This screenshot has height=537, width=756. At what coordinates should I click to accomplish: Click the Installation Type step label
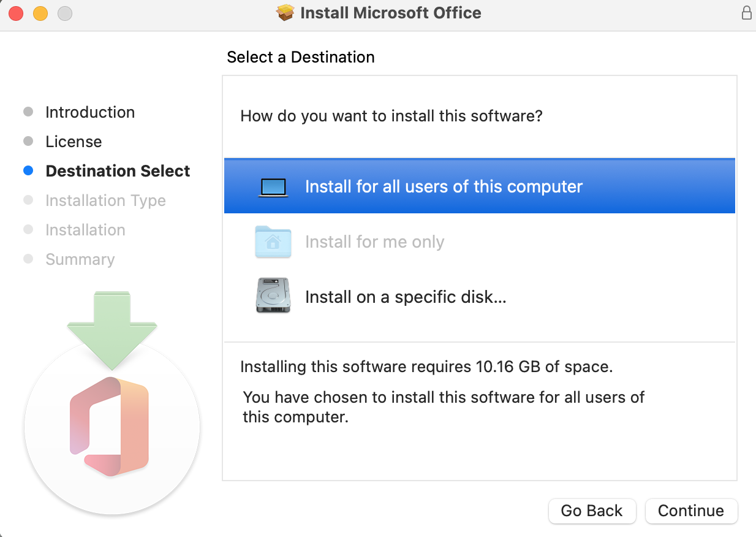105,200
